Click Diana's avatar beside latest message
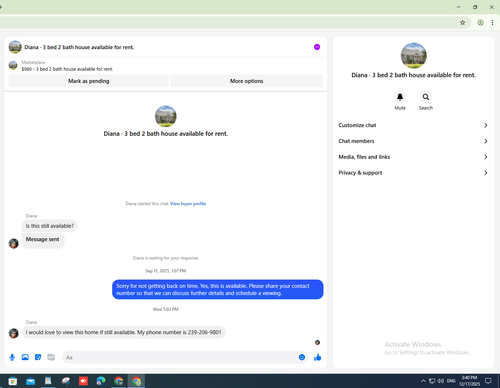Viewport: 500px width, 388px height. (13, 333)
